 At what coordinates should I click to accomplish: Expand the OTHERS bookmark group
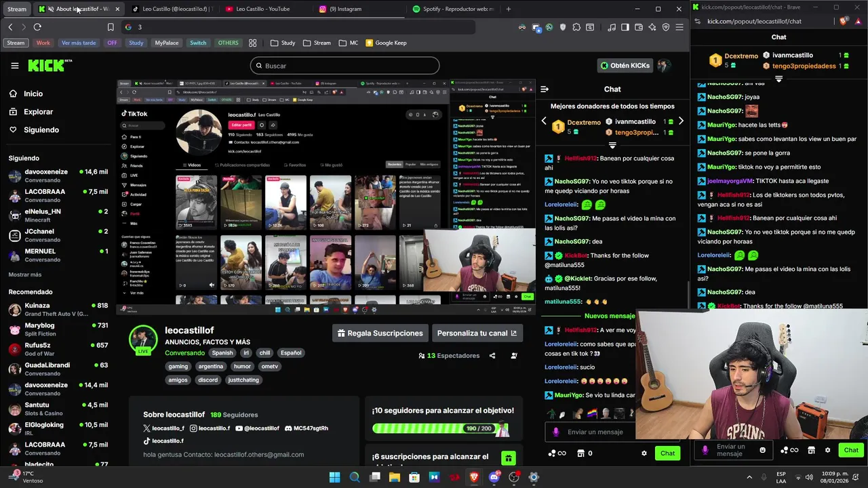coord(228,43)
